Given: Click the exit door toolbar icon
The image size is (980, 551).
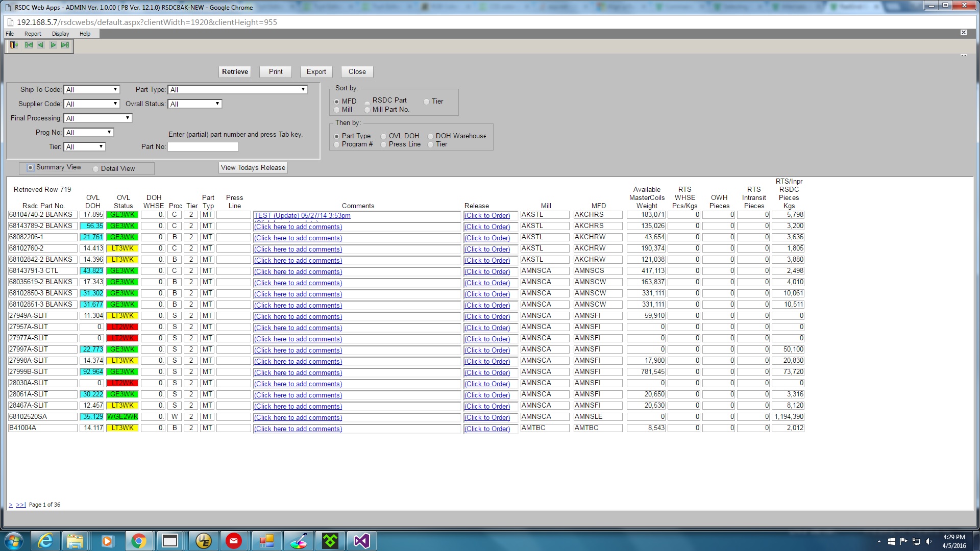Looking at the screenshot, I should pyautogui.click(x=14, y=45).
